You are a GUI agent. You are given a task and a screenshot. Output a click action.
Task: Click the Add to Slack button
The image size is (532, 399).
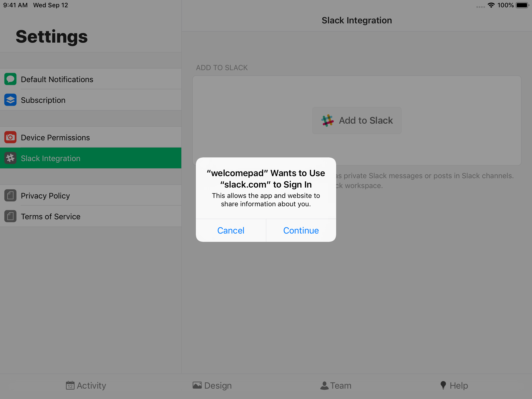[x=357, y=121]
